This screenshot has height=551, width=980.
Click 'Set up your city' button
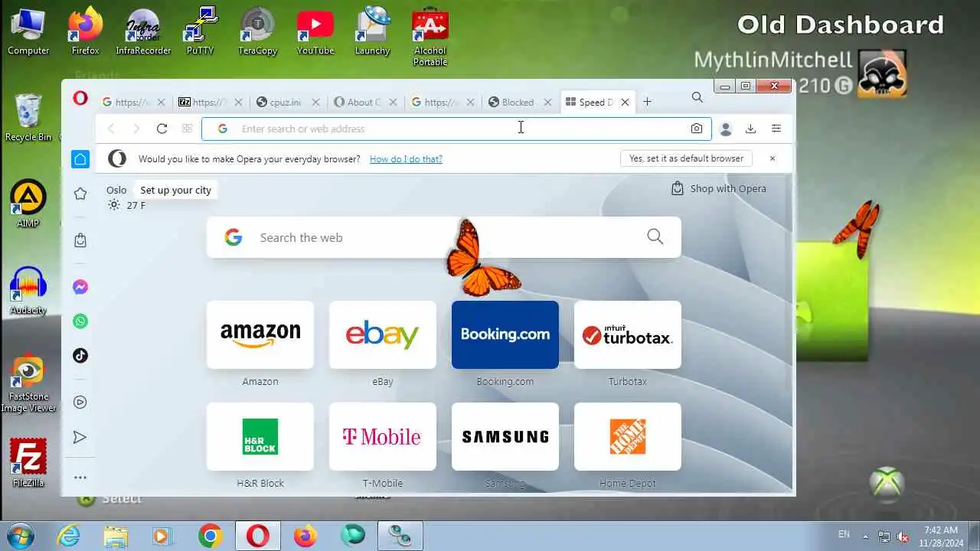point(175,190)
